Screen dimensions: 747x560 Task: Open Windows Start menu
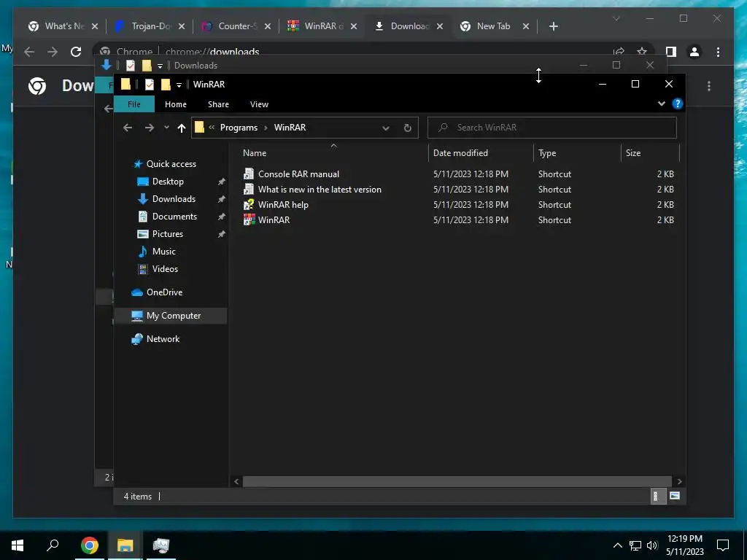(18, 545)
